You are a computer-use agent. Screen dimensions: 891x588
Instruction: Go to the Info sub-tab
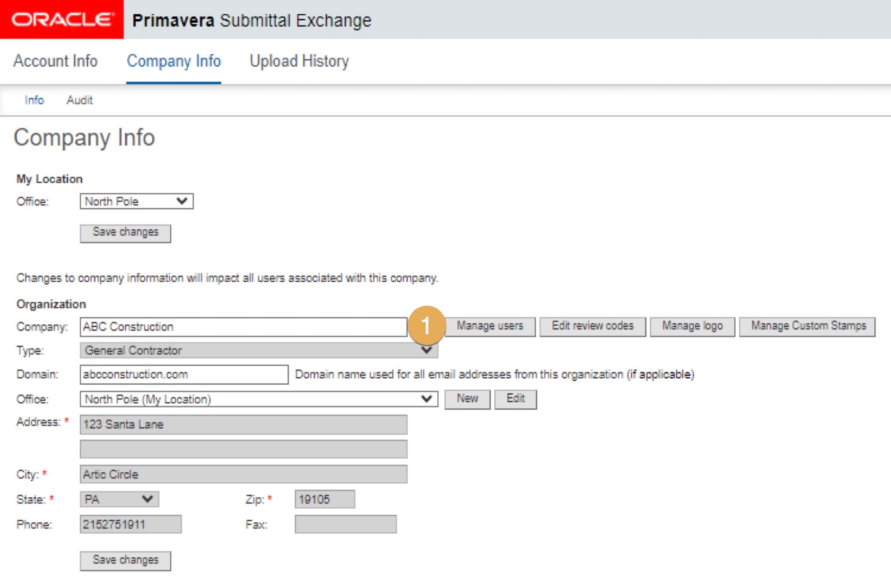[34, 100]
